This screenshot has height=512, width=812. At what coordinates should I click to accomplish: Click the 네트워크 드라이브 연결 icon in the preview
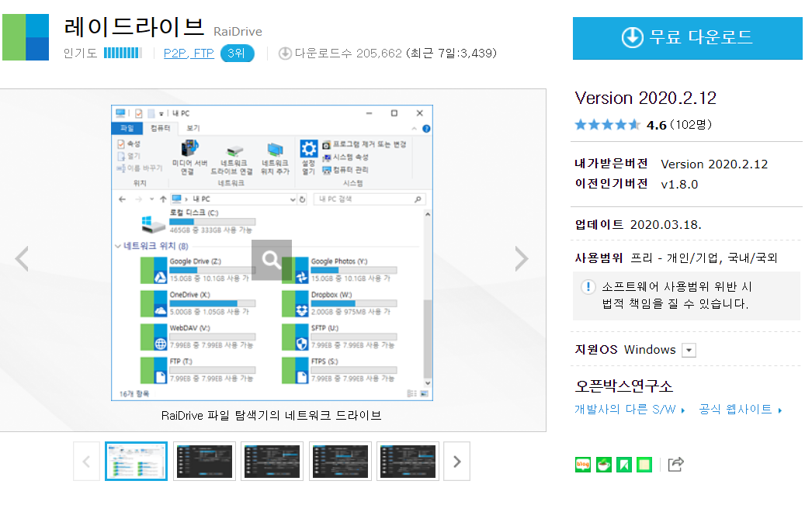(x=234, y=150)
